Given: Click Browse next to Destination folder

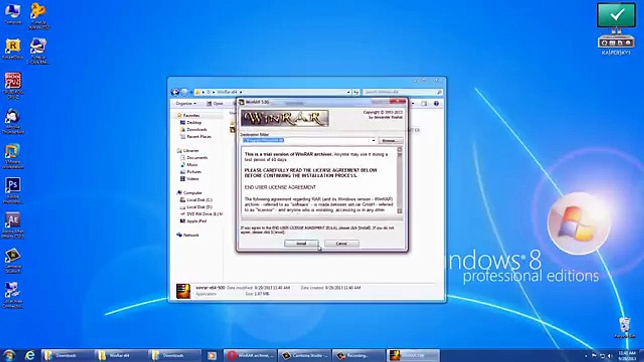Looking at the screenshot, I should point(390,140).
